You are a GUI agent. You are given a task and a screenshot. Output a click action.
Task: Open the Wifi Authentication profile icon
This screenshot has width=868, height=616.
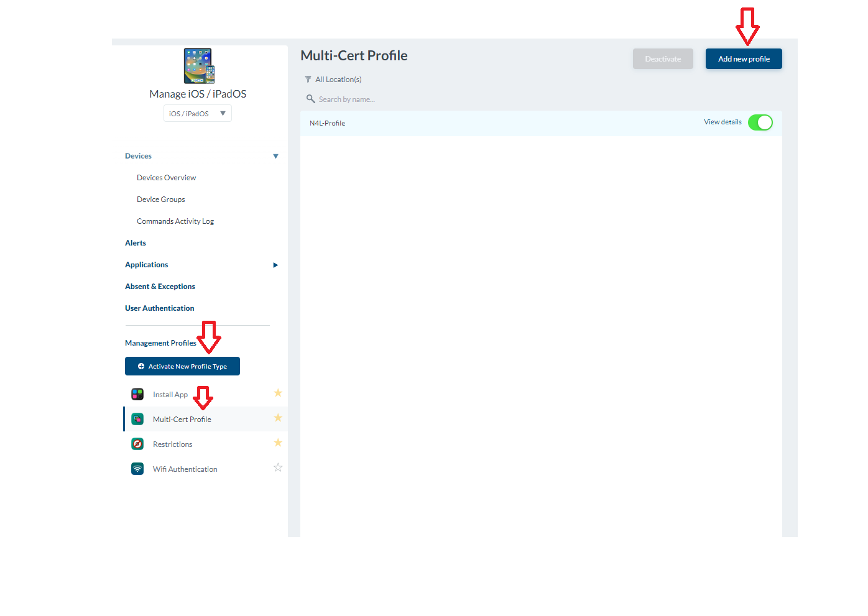137,468
